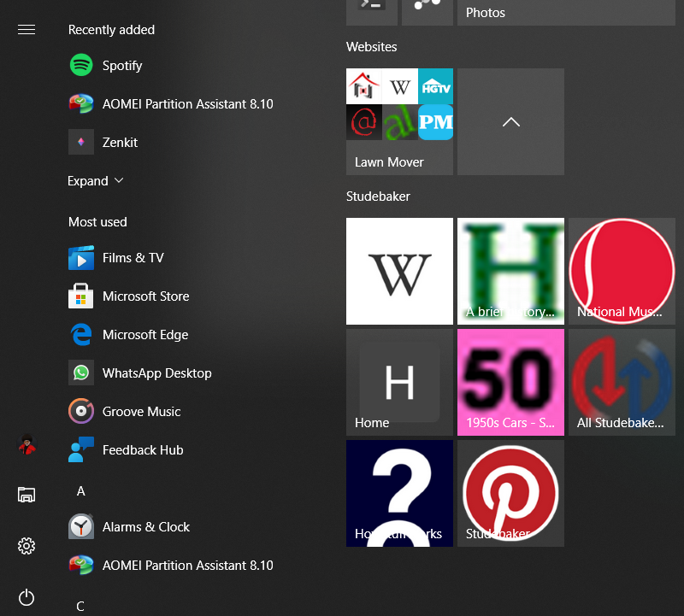Open the National Mus... red circle tile
This screenshot has width=684, height=616.
622,271
